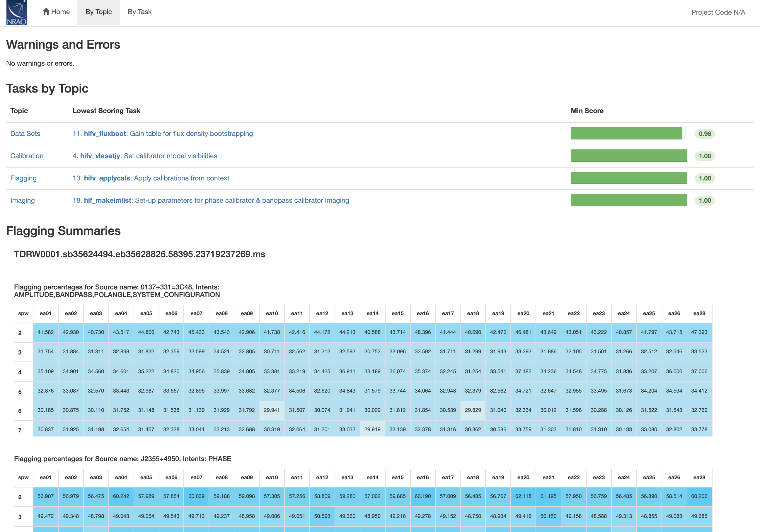Click cell 29.829 under ea18
Screen dimensions: 760x532
click(473, 410)
